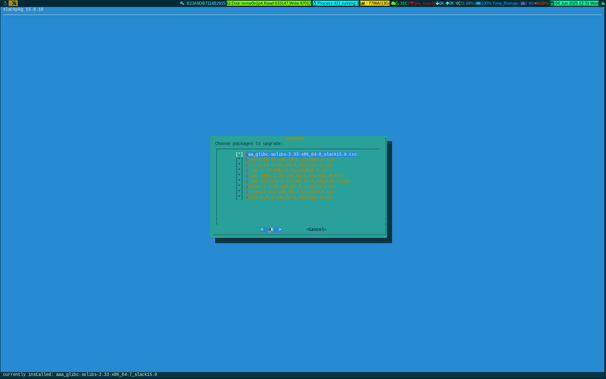Viewport: 606px width, 379px height.
Task: Select the aaa_glibc-solibs-2.33 package name
Action: tap(301, 154)
